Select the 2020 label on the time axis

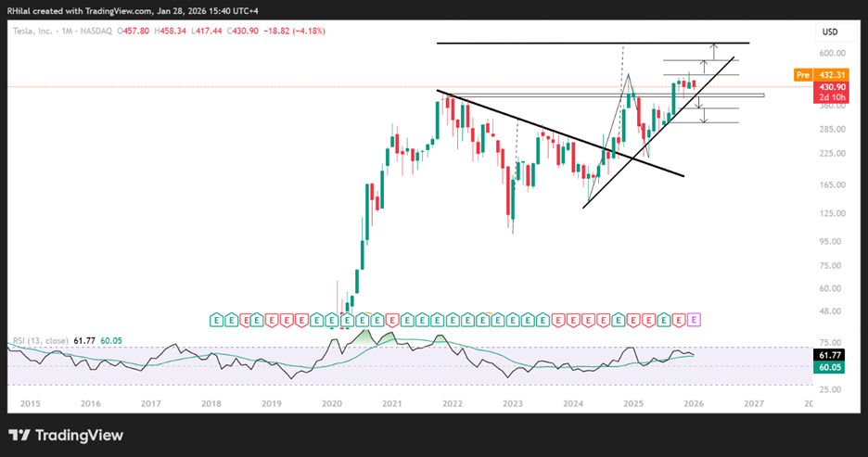pyautogui.click(x=332, y=403)
